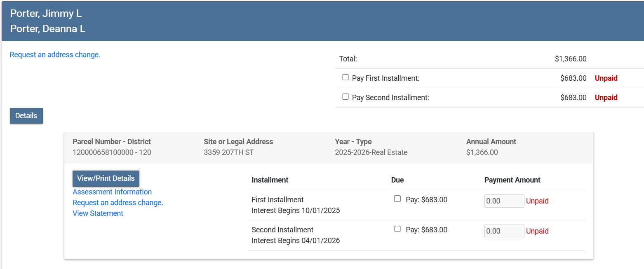
Task: Click the Details button
Action: [26, 116]
